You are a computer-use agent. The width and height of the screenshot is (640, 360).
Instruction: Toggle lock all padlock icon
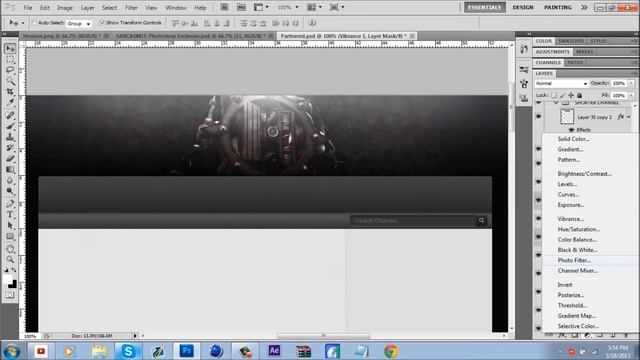[580, 95]
